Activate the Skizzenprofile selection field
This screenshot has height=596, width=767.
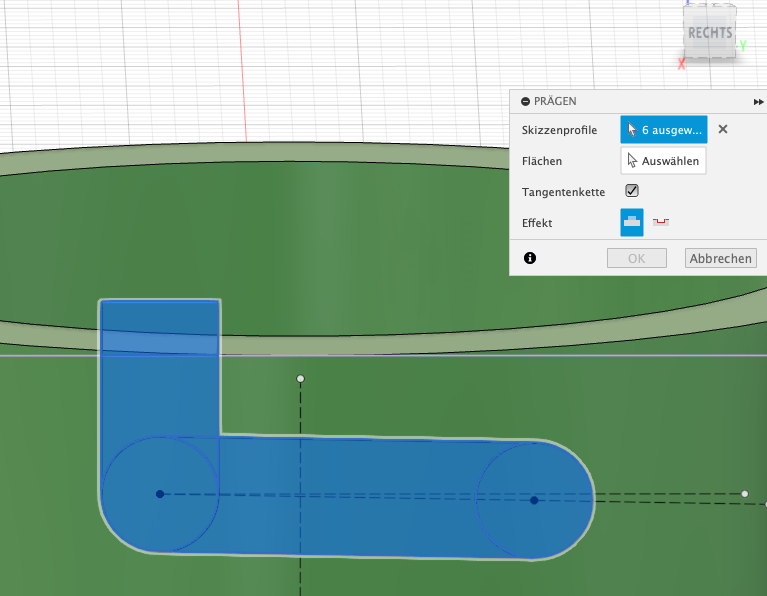click(x=663, y=130)
